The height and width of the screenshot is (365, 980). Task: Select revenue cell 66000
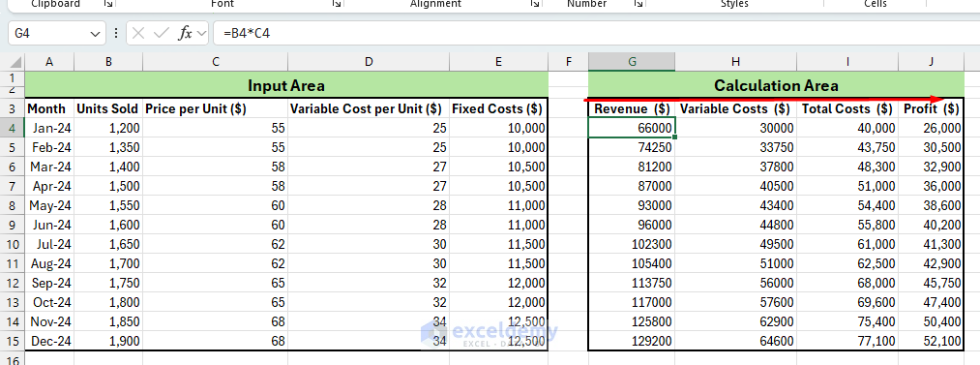coord(632,128)
